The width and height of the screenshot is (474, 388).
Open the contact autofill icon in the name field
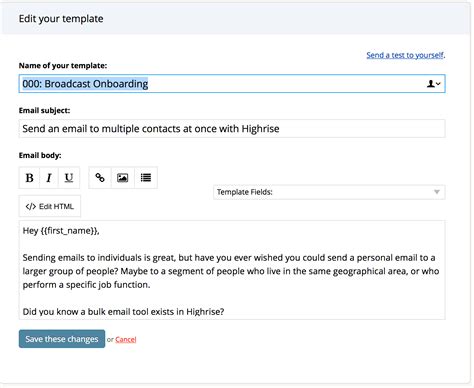click(x=433, y=84)
